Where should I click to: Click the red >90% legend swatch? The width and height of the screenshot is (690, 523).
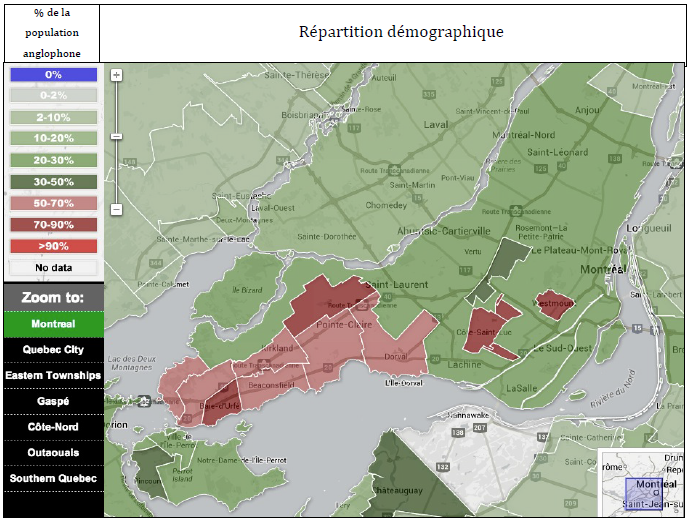tap(53, 246)
